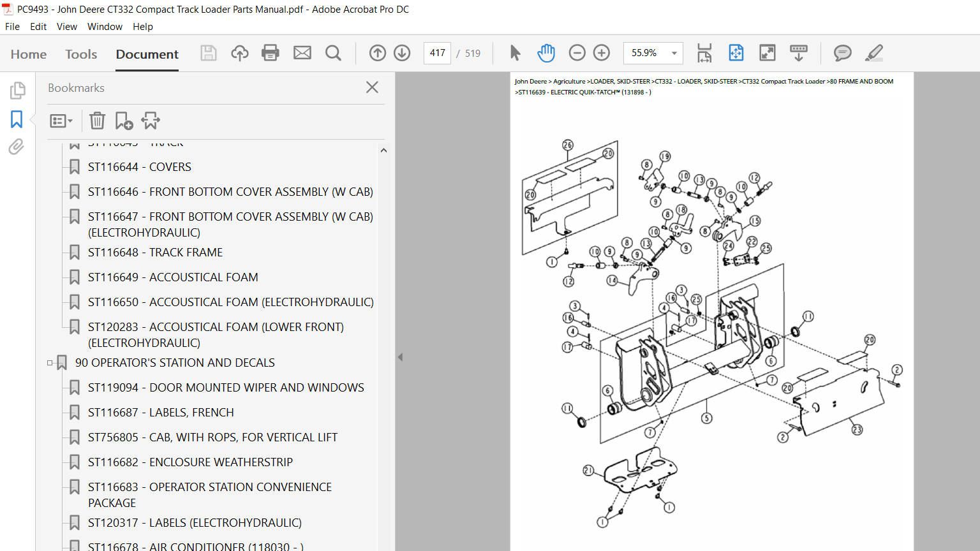Open the View menu
The image size is (980, 551).
pos(67,27)
